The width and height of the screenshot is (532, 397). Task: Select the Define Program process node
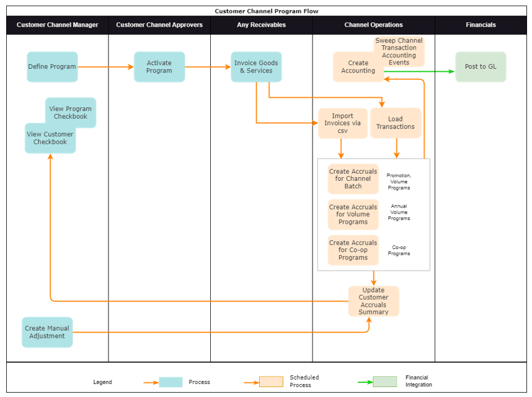click(x=52, y=66)
